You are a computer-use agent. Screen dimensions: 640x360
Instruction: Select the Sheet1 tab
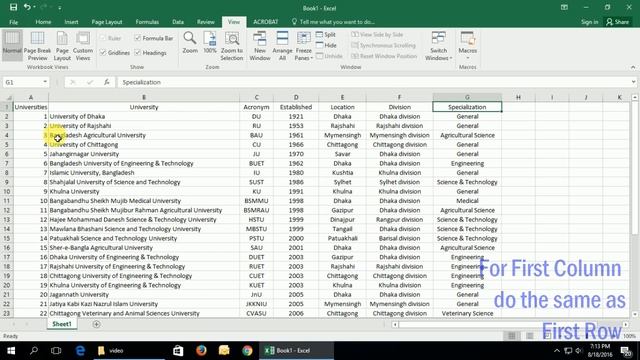click(62, 324)
